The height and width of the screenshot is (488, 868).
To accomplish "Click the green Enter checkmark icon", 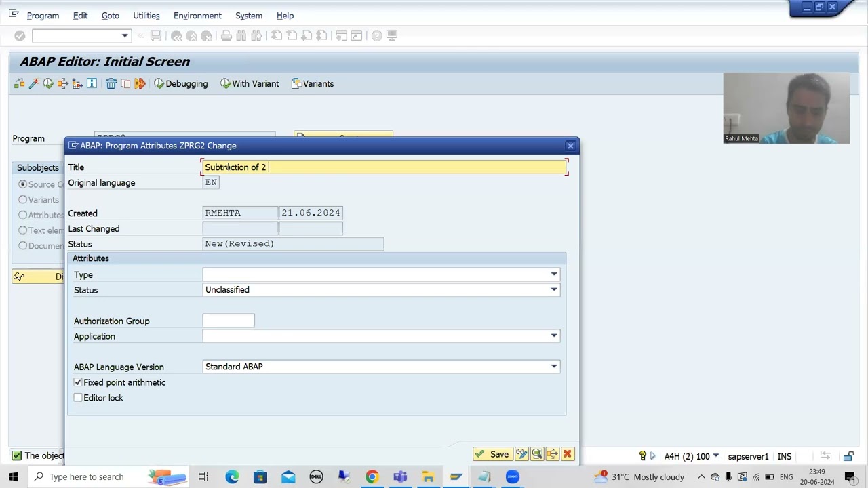I will tap(20, 35).
